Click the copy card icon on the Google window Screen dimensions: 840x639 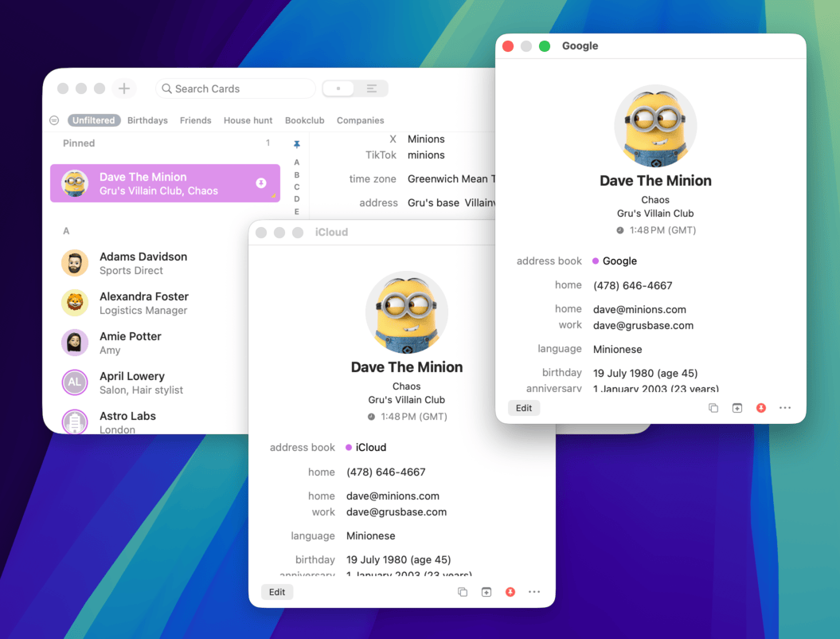pos(713,407)
